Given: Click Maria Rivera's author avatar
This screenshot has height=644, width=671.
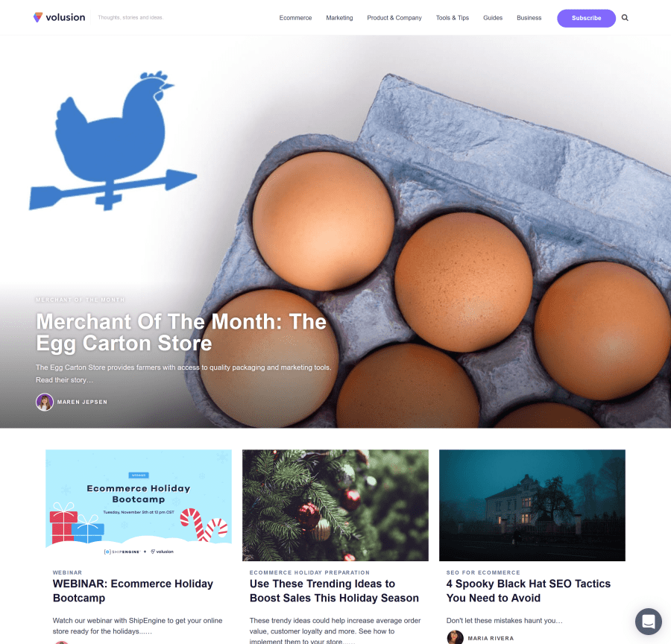Looking at the screenshot, I should pyautogui.click(x=455, y=637).
